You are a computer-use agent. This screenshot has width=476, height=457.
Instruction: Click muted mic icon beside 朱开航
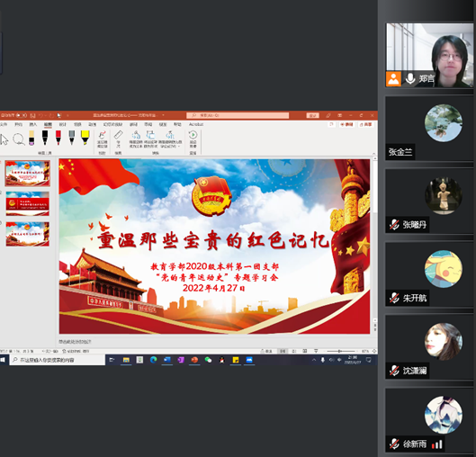point(394,298)
